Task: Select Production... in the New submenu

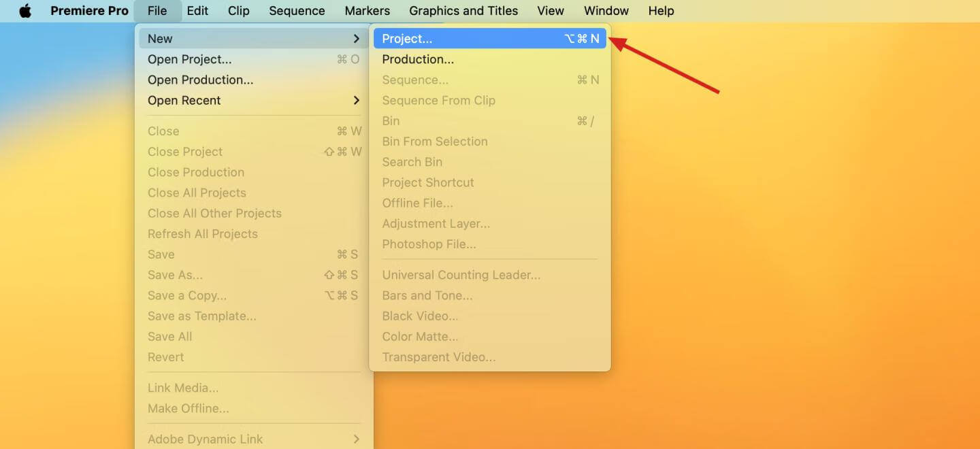Action: (418, 59)
